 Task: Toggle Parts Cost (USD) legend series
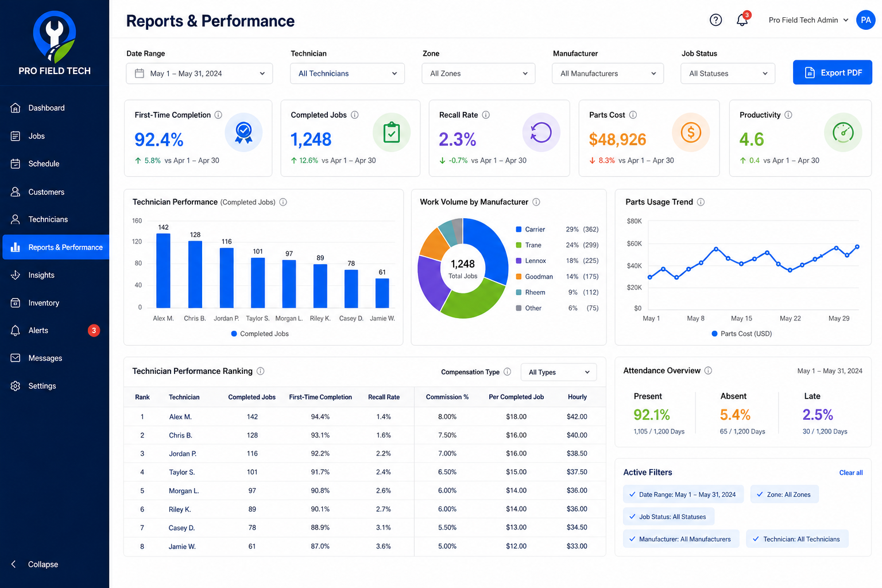[741, 334]
